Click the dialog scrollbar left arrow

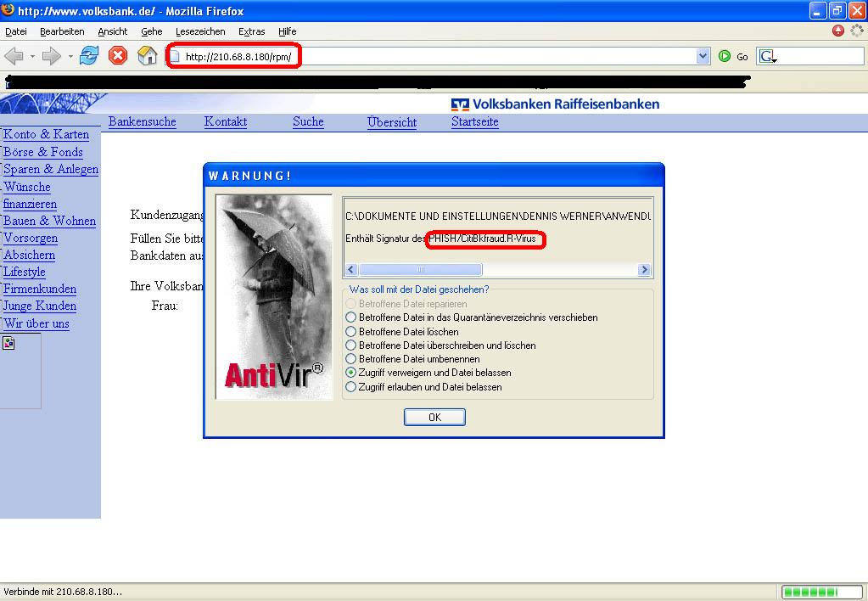(x=351, y=270)
